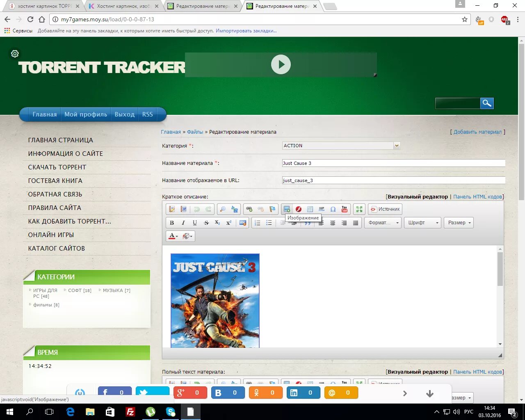The height and width of the screenshot is (420, 525).
Task: Click the Источник source button
Action: (385, 209)
